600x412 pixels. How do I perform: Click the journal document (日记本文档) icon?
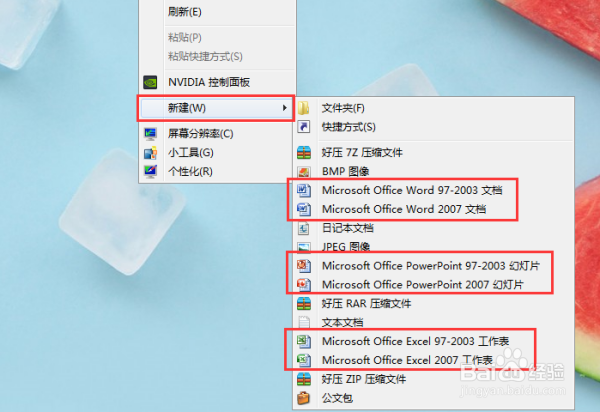click(304, 228)
